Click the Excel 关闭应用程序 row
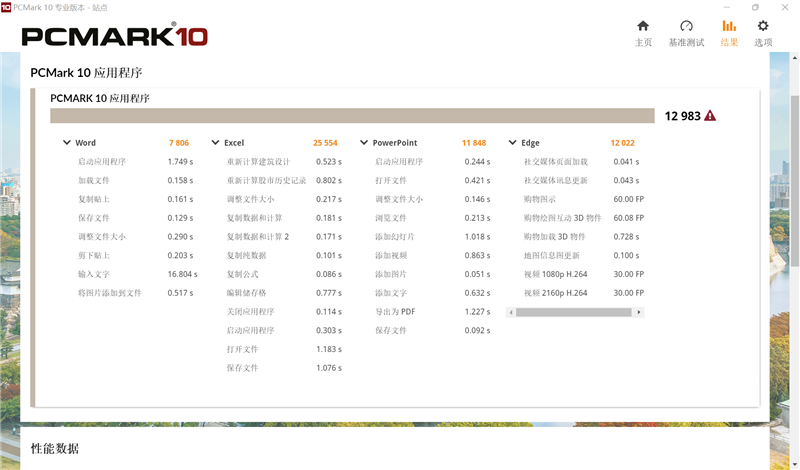Viewport: 800px width, 470px height. 284,312
